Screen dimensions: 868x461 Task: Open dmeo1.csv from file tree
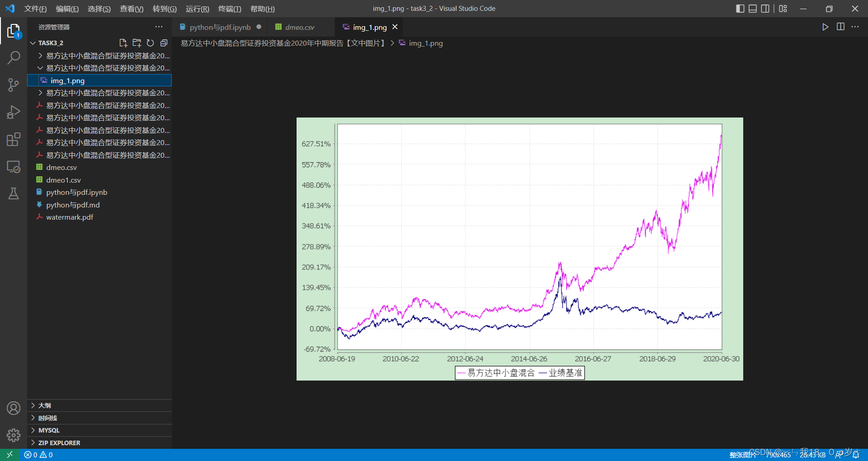click(99, 180)
